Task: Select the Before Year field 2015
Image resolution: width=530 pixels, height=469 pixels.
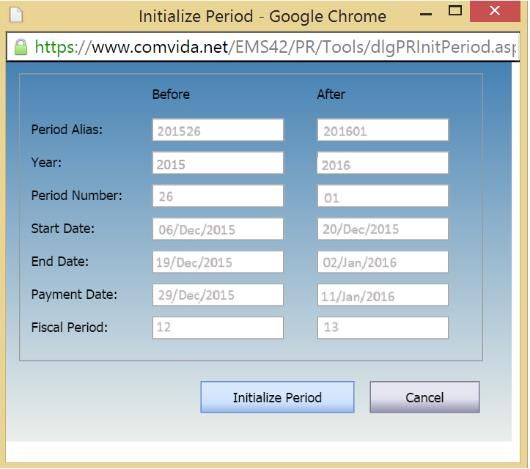Action: pyautogui.click(x=218, y=163)
